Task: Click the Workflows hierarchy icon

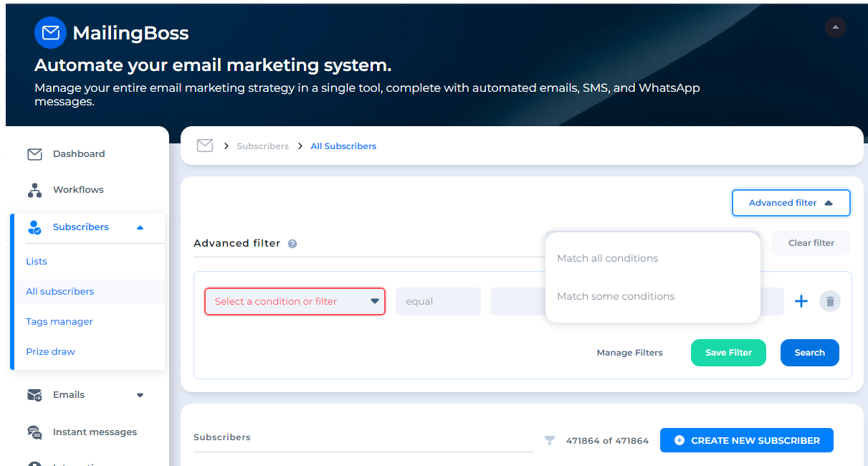Action: pyautogui.click(x=34, y=190)
